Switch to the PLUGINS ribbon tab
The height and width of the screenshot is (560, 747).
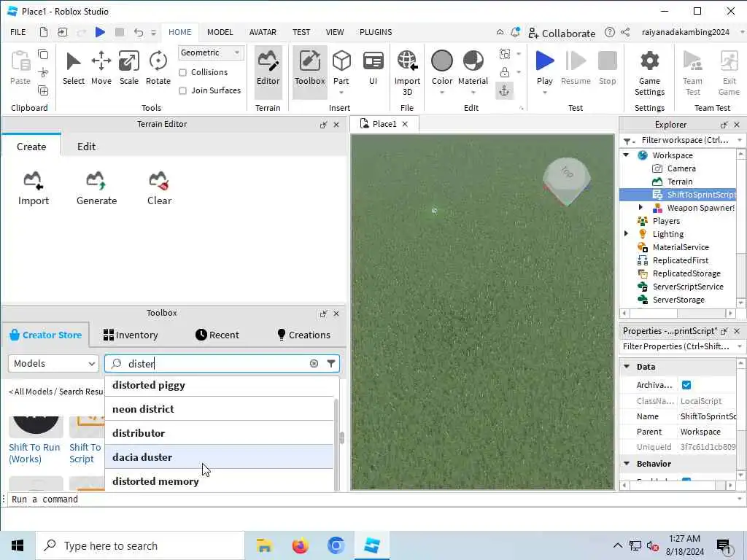point(376,32)
